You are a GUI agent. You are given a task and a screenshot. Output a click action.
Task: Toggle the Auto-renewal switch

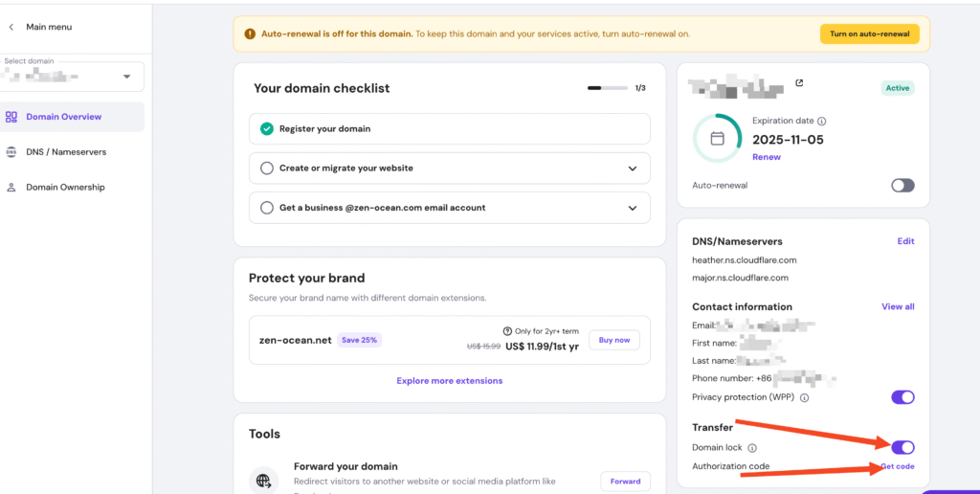click(x=902, y=186)
